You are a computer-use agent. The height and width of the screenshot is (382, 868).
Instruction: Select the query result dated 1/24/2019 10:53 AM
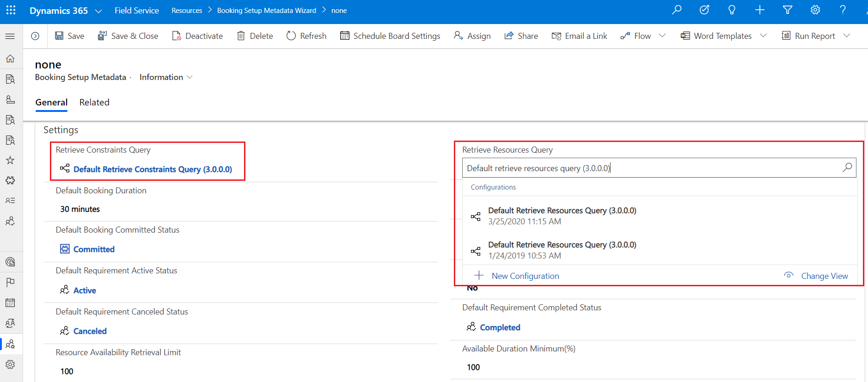[660, 250]
